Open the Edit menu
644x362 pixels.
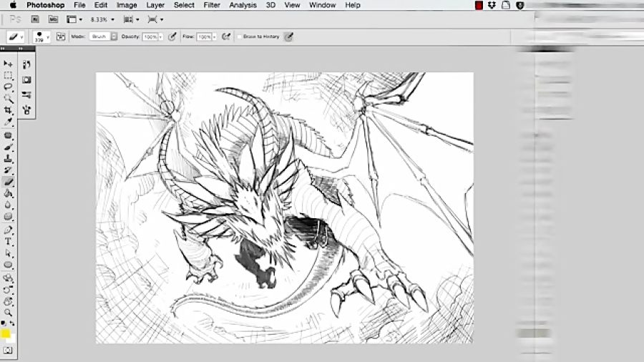(101, 5)
